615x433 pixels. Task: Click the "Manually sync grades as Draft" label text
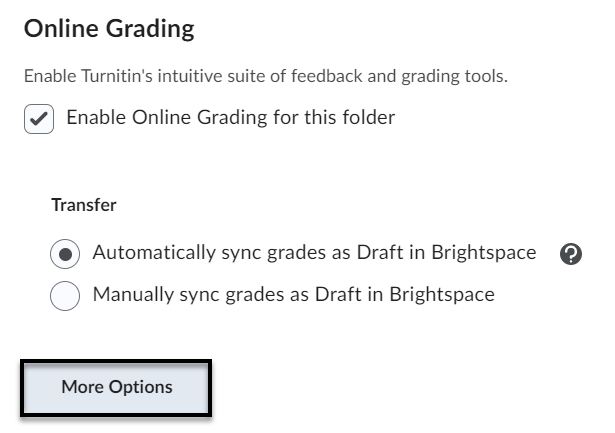pyautogui.click(x=293, y=295)
